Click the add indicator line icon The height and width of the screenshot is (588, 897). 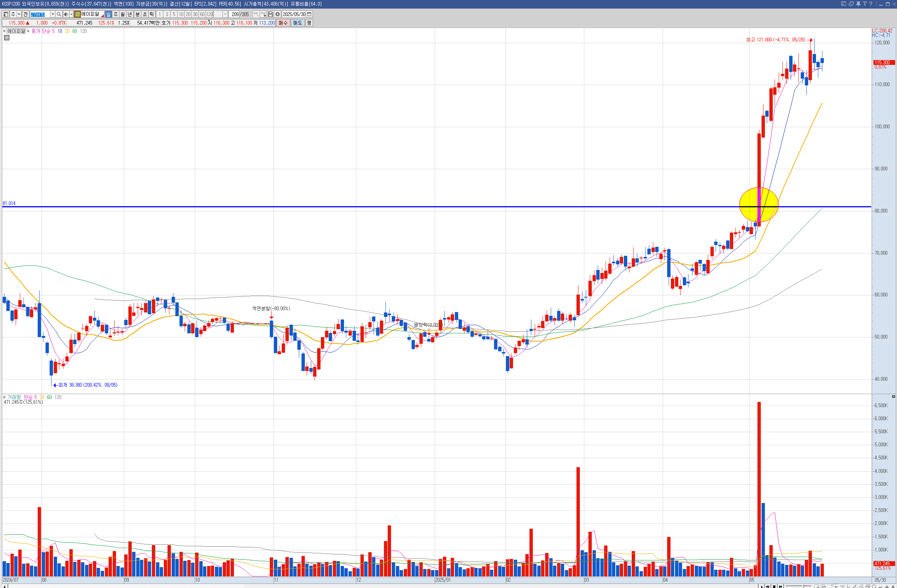point(263,14)
